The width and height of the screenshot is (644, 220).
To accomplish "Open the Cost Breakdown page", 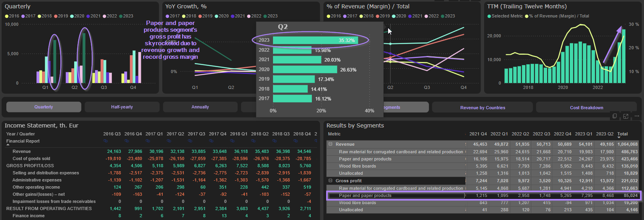I will 586,108.
